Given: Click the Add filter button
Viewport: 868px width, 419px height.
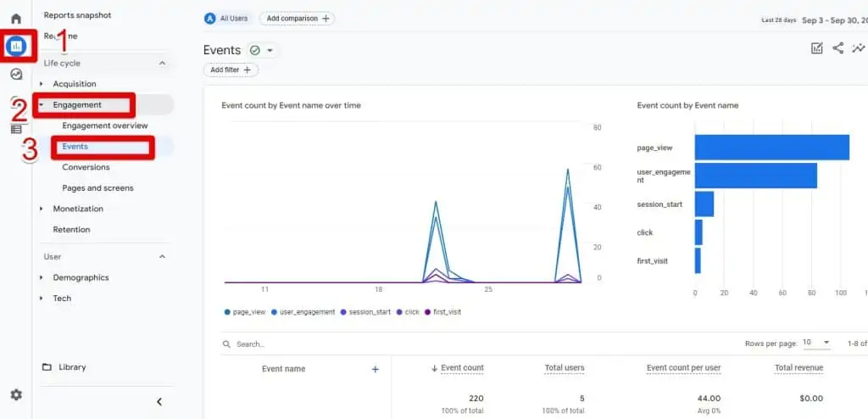Looking at the screenshot, I should [231, 70].
